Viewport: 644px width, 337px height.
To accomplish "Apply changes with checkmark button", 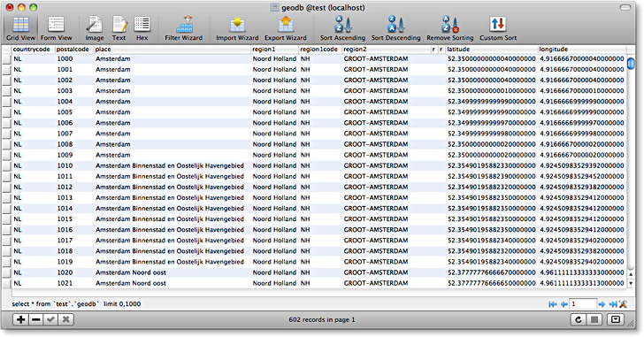I will tap(51, 319).
